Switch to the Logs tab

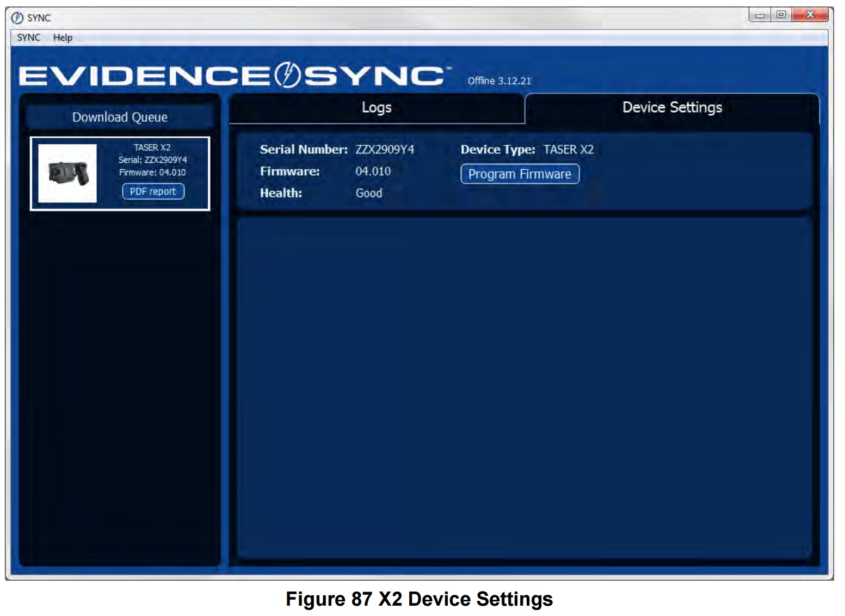click(377, 108)
